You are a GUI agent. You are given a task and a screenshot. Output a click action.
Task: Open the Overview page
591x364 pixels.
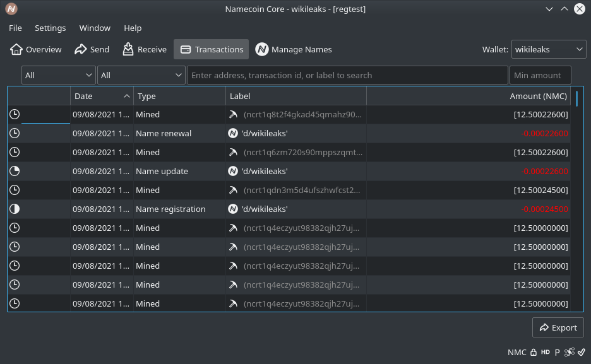pos(35,49)
